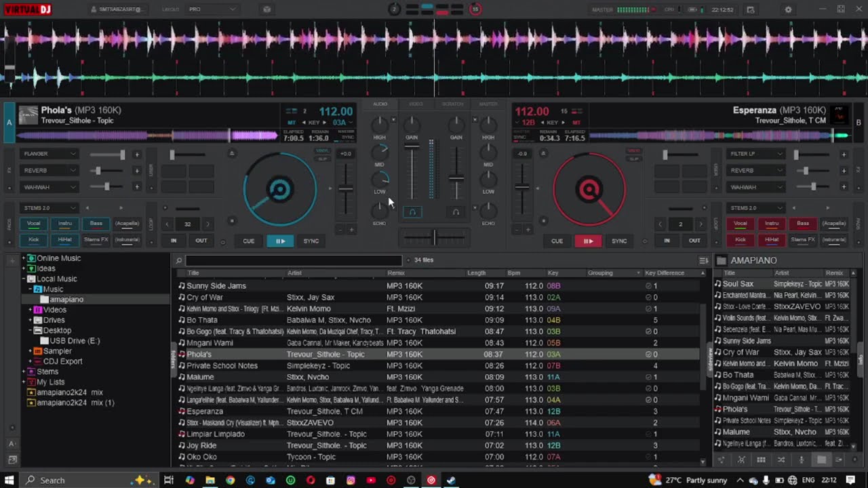Click deck A album art thumbnail

click(28, 115)
